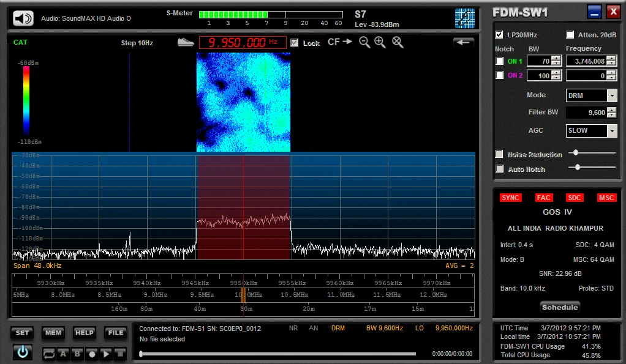626x364 pixels.
Task: Zoom out the spectrum with minus magnifier
Action: click(x=364, y=42)
